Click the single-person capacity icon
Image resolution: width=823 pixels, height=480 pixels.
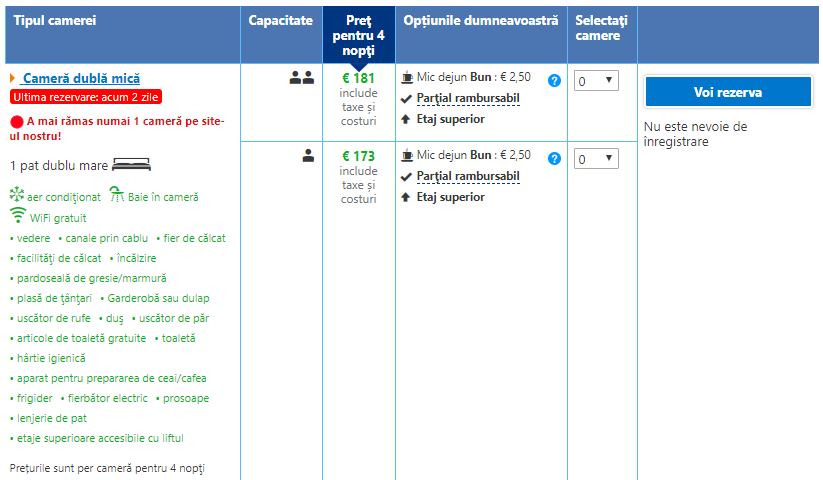[308, 156]
